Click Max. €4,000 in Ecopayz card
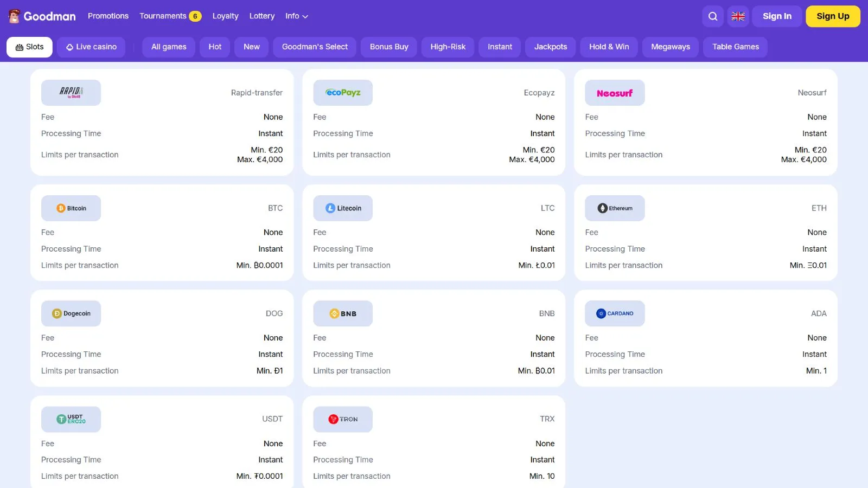This screenshot has height=488, width=868. 532,159
